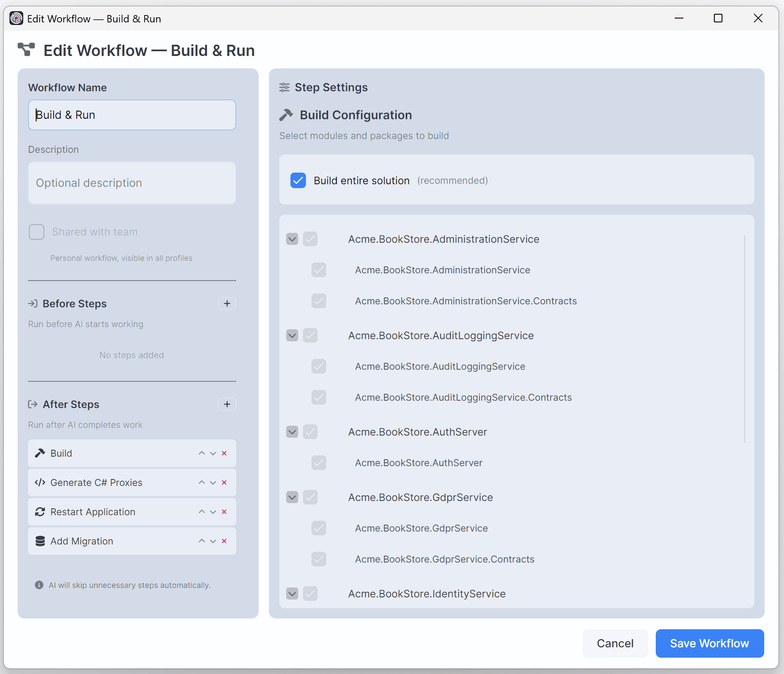Click the Generate C# Proxies code icon
The width and height of the screenshot is (784, 674).
pos(40,482)
